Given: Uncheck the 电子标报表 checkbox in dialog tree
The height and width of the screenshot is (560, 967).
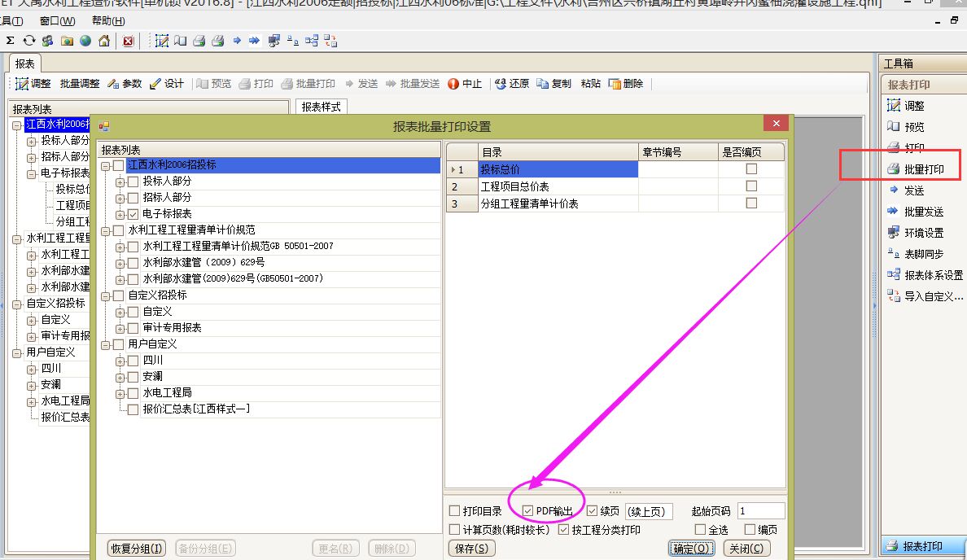Looking at the screenshot, I should click(133, 214).
